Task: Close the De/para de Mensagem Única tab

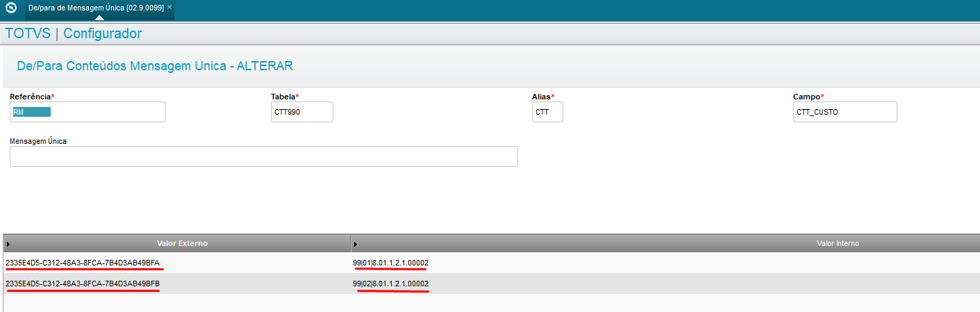Action: coord(169,7)
